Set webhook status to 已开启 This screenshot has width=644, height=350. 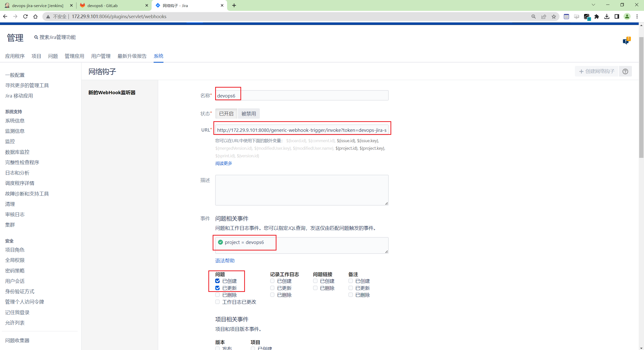pos(226,114)
